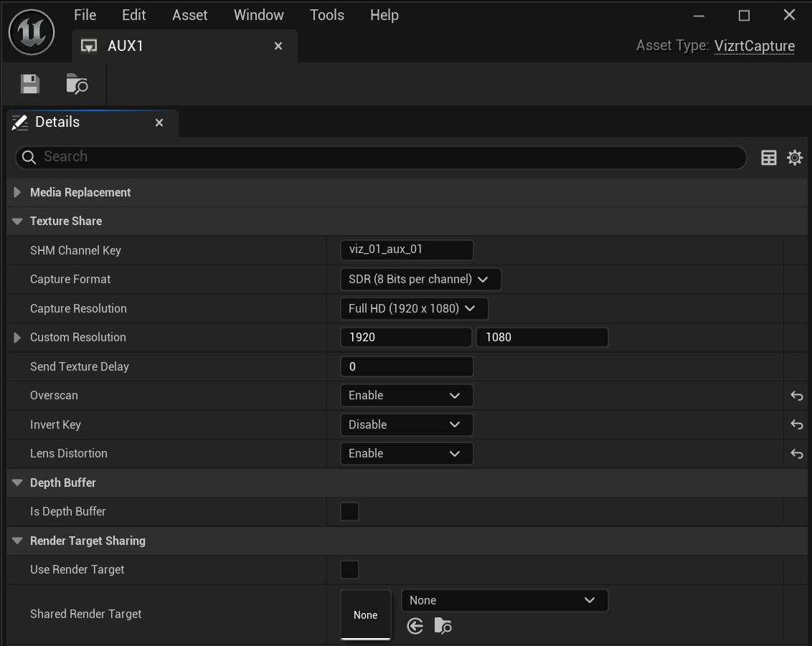Close the AUX1 asset tab
Screen dimensions: 812x646
point(278,46)
